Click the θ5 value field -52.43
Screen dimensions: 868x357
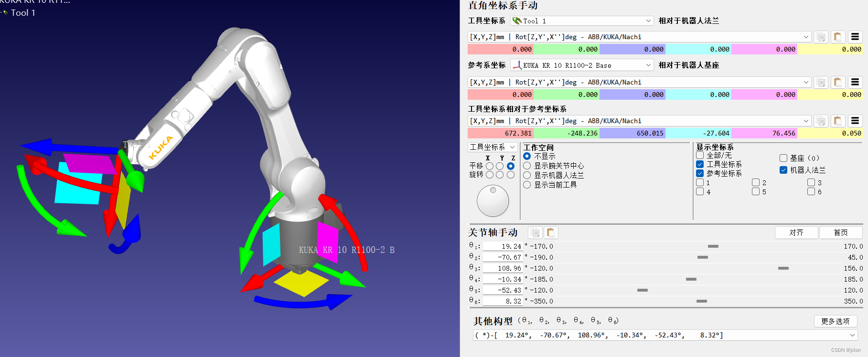pyautogui.click(x=503, y=290)
